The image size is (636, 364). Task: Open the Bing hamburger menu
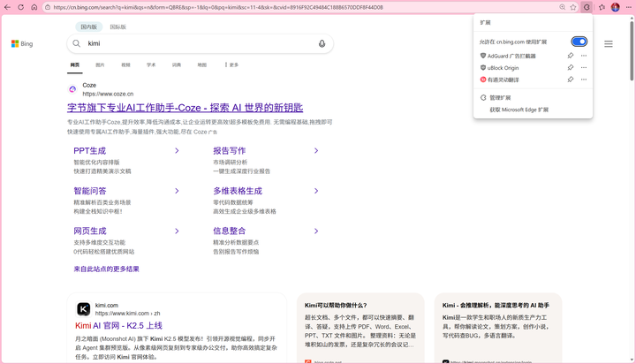tap(609, 44)
